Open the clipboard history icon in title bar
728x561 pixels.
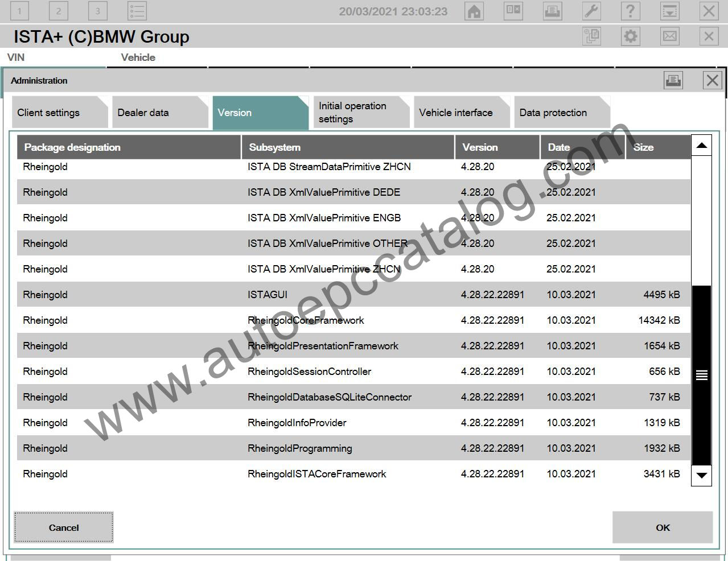[591, 36]
